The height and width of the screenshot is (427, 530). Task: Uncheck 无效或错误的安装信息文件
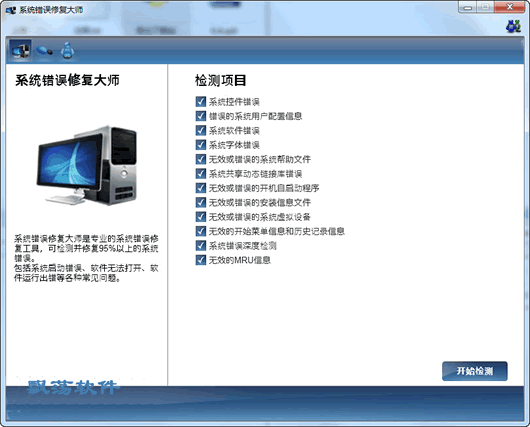201,202
